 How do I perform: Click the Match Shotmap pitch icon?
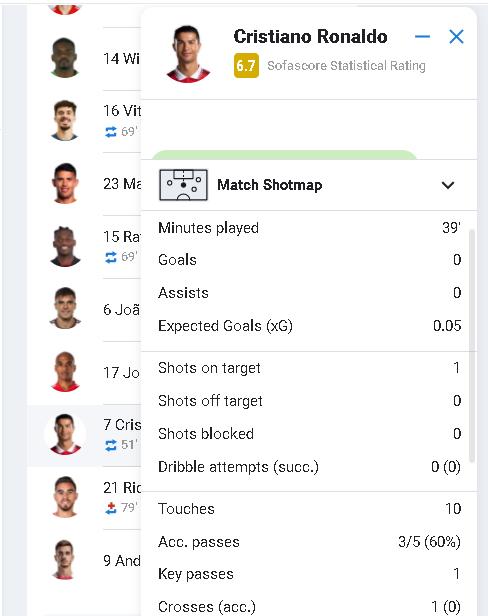pos(183,185)
